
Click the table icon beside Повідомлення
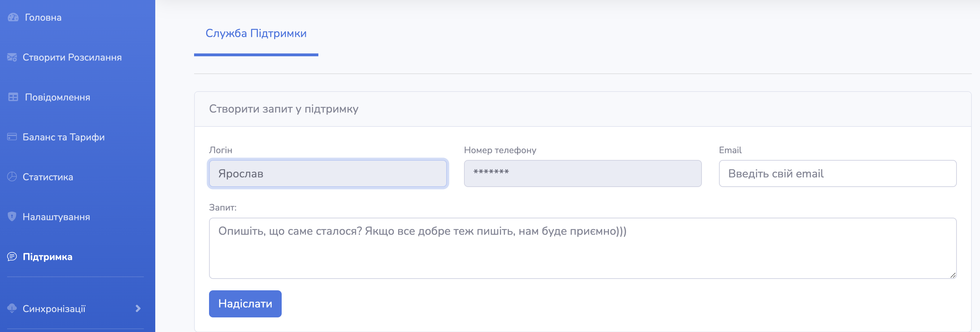(x=13, y=98)
